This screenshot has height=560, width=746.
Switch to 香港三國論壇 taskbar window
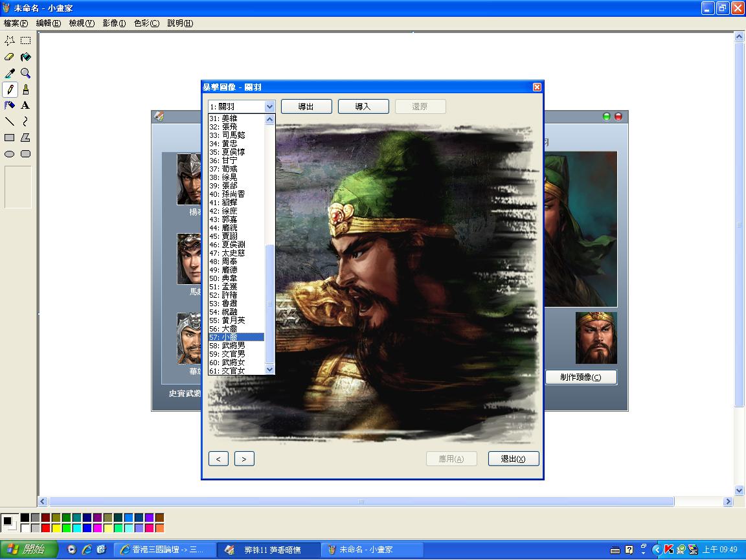[164, 550]
